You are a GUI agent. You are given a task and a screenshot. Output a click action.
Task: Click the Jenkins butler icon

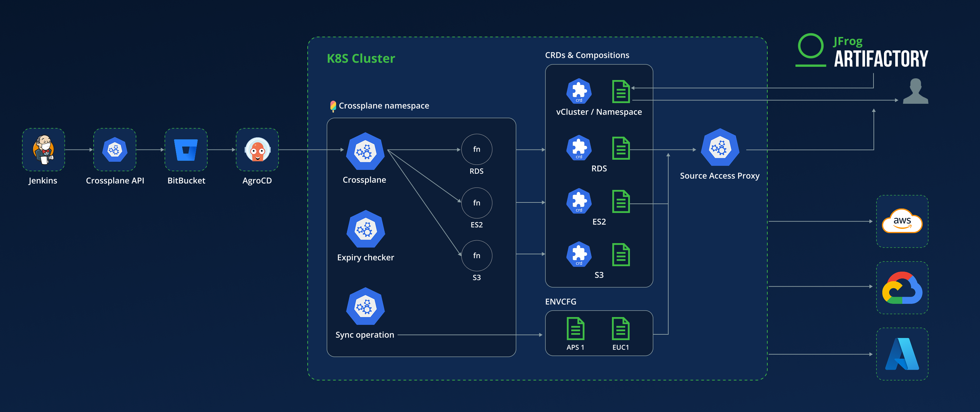click(x=43, y=150)
